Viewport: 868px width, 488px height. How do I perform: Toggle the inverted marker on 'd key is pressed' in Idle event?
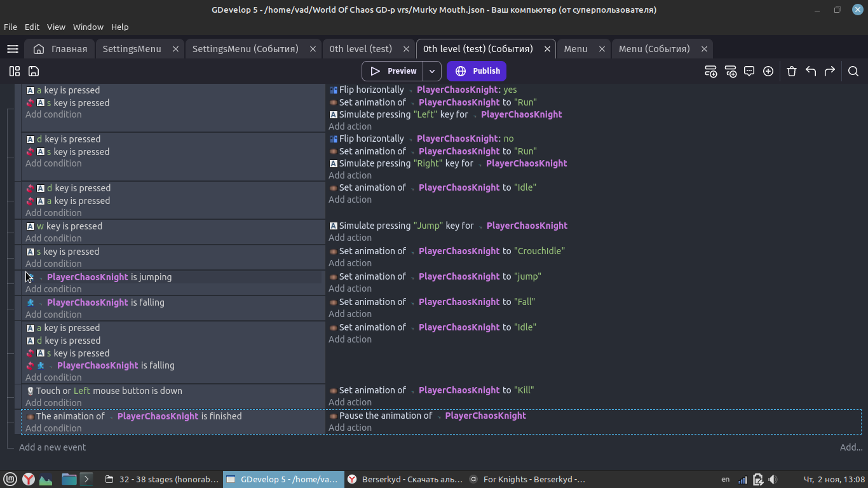pyautogui.click(x=30, y=188)
